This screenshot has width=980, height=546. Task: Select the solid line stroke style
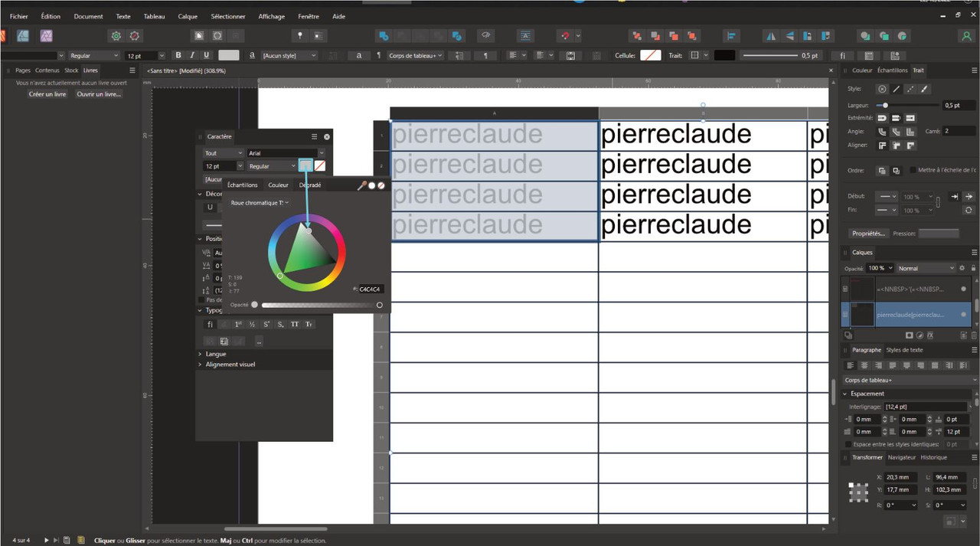click(x=896, y=89)
